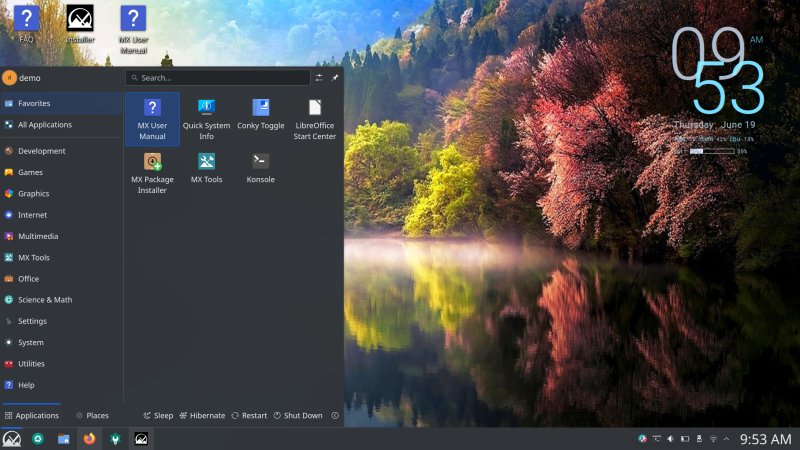This screenshot has height=450, width=800.
Task: Click the MX application launcher in taskbar
Action: click(12, 439)
